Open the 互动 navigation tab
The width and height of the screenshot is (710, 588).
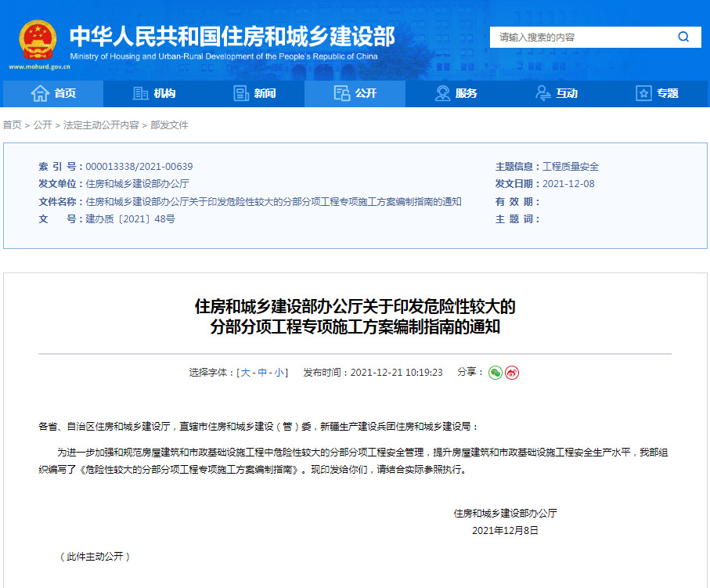coord(556,94)
